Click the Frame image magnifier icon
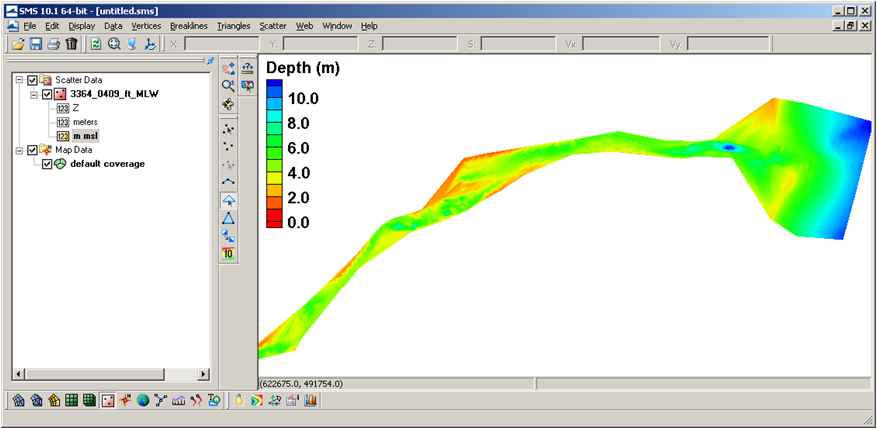Screen dimensions: 877x429 coord(114,44)
